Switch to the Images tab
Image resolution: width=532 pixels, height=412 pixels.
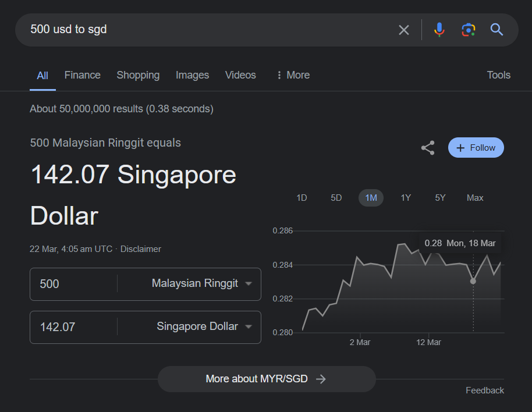click(x=193, y=75)
